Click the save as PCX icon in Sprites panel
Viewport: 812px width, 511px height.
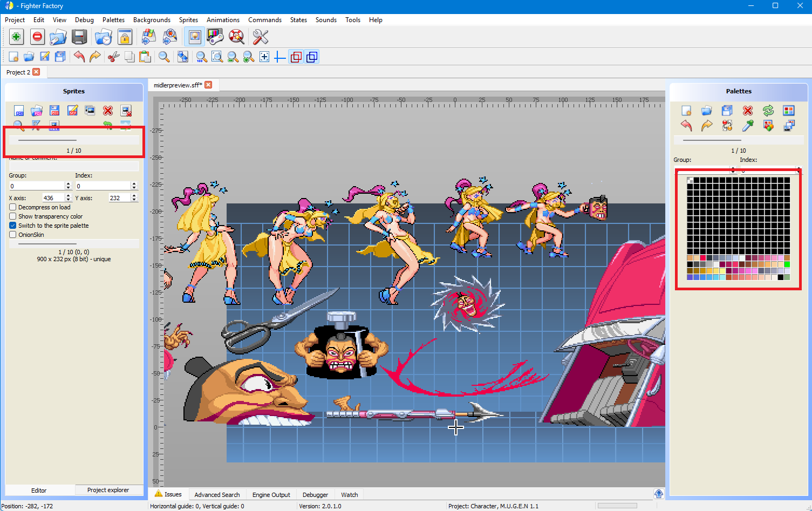click(x=54, y=111)
